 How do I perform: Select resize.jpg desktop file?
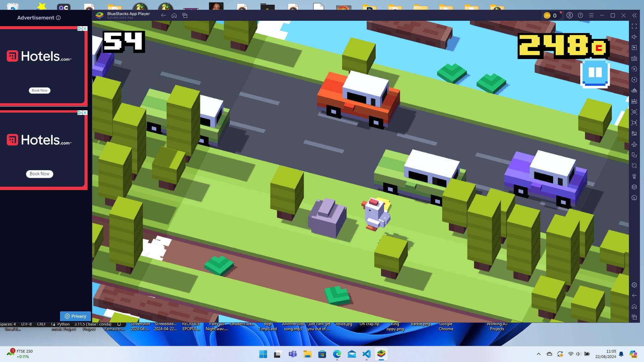pyautogui.click(x=344, y=324)
